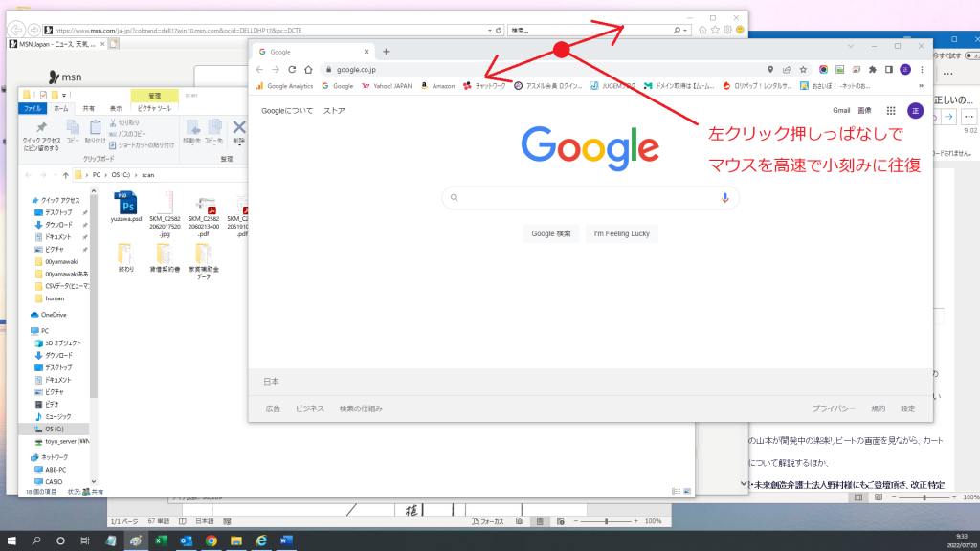This screenshot has width=980, height=551.
Task: Open Task View on the taskbar
Action: (85, 540)
